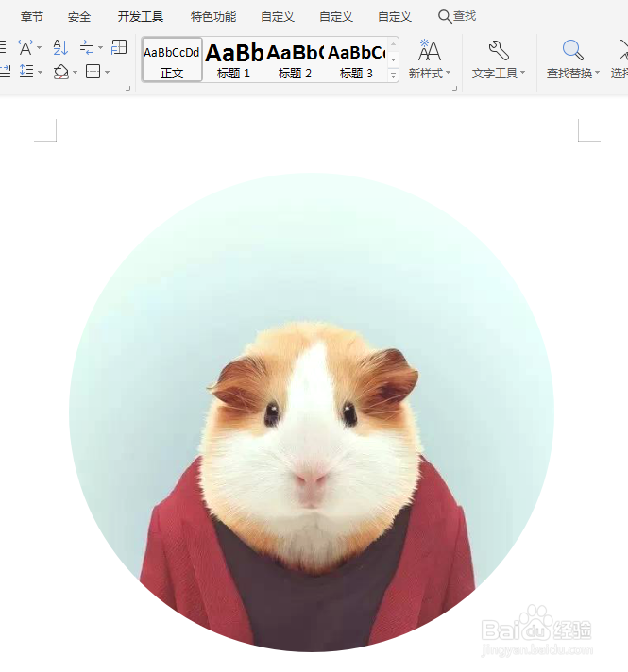Image resolution: width=628 pixels, height=672 pixels.
Task: Expand the shading color dropdown arrow
Action: 75,72
